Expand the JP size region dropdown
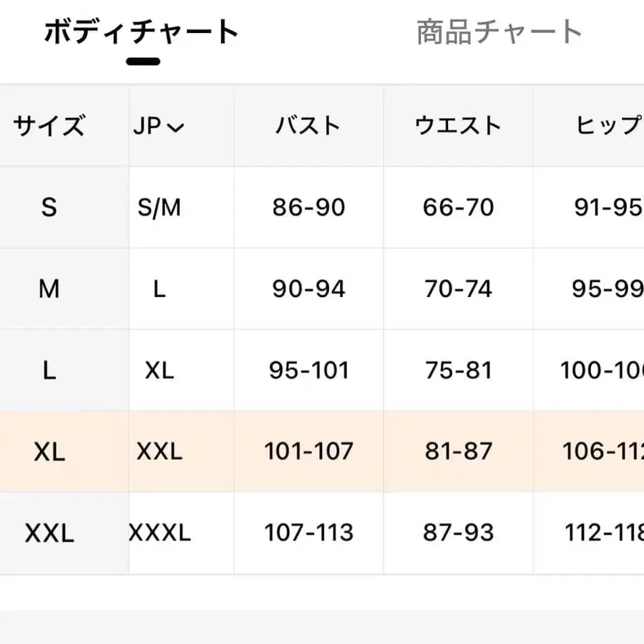644x644 pixels. click(159, 126)
